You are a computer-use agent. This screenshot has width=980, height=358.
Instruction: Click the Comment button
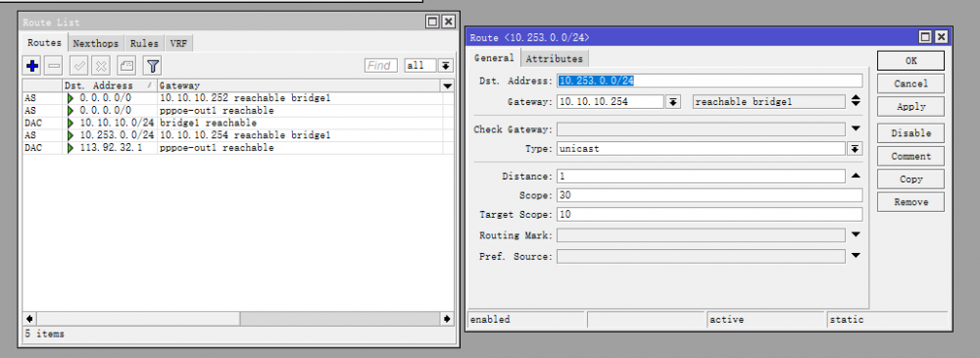tap(910, 157)
